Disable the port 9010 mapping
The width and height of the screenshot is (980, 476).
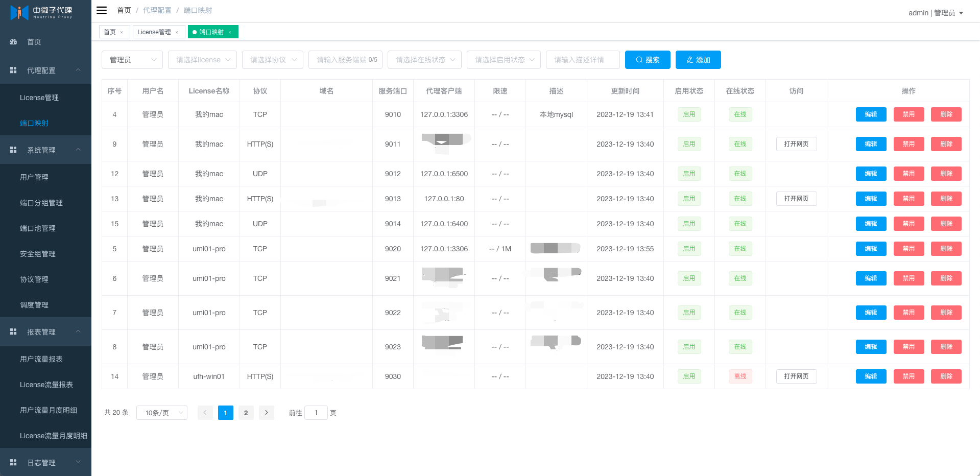point(908,114)
